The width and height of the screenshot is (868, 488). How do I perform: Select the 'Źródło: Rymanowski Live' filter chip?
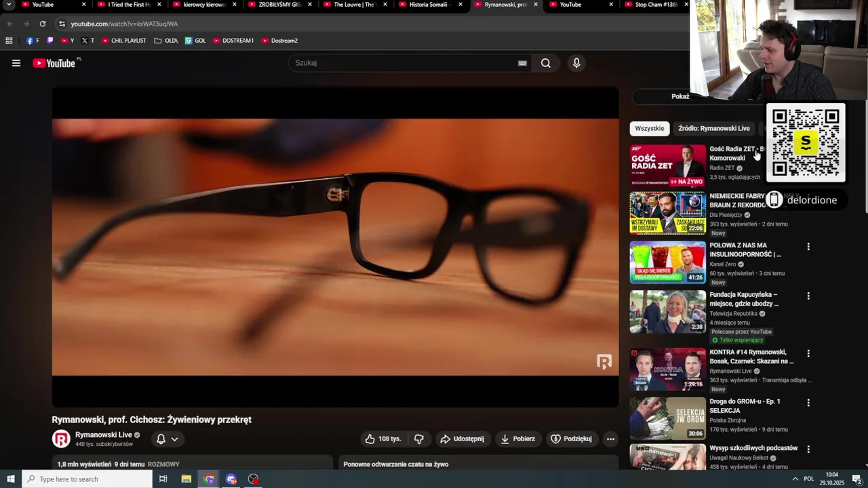pos(714,129)
